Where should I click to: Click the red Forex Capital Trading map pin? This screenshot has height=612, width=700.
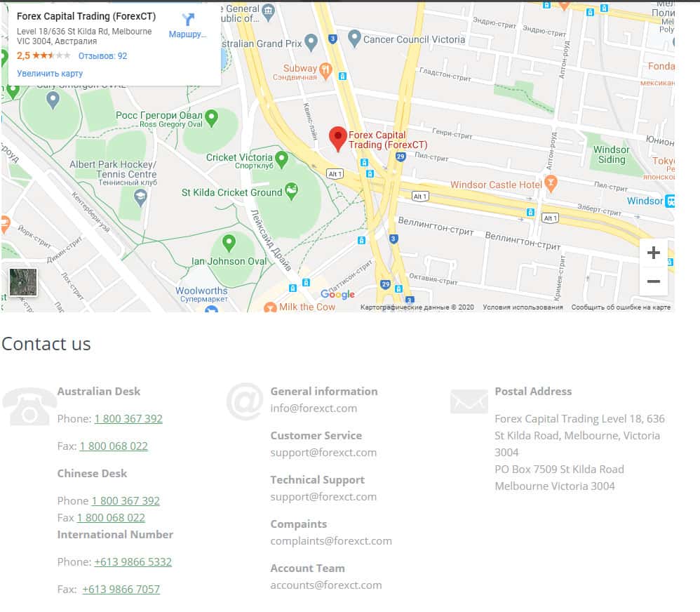click(338, 138)
